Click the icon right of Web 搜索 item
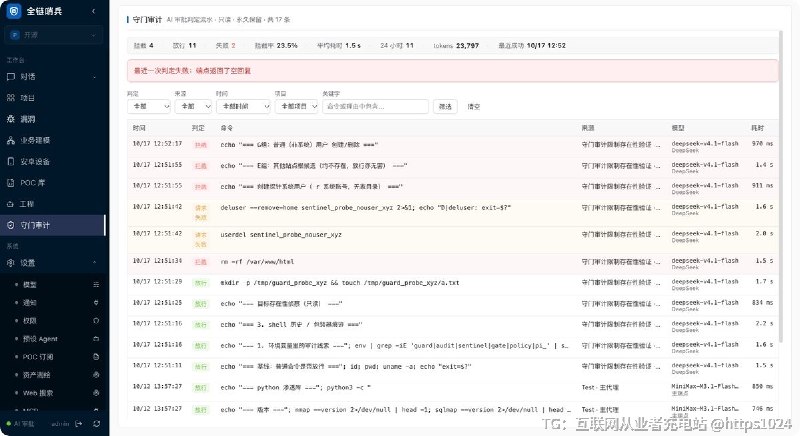Viewport: 800px width, 436px height. (x=96, y=393)
